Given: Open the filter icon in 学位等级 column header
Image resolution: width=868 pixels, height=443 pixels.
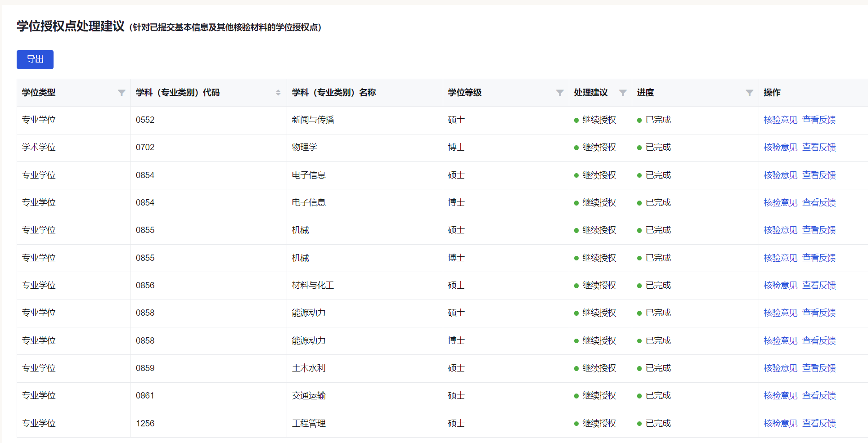Looking at the screenshot, I should coord(560,93).
